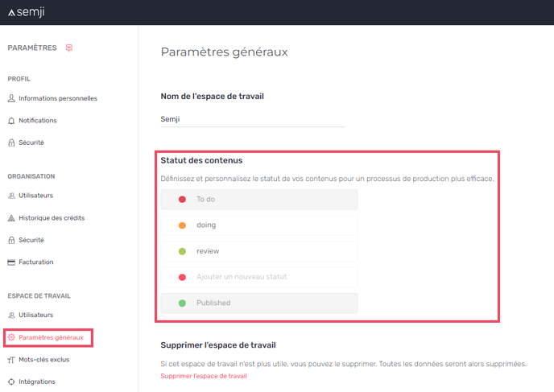Click the pink collapse icon beside PARAMÈTRES
Screen dimensions: 554x392
[69, 47]
